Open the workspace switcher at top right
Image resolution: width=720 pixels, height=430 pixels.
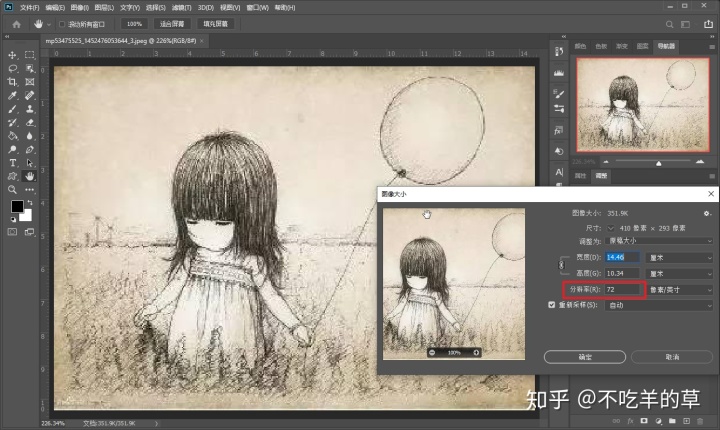[686, 24]
